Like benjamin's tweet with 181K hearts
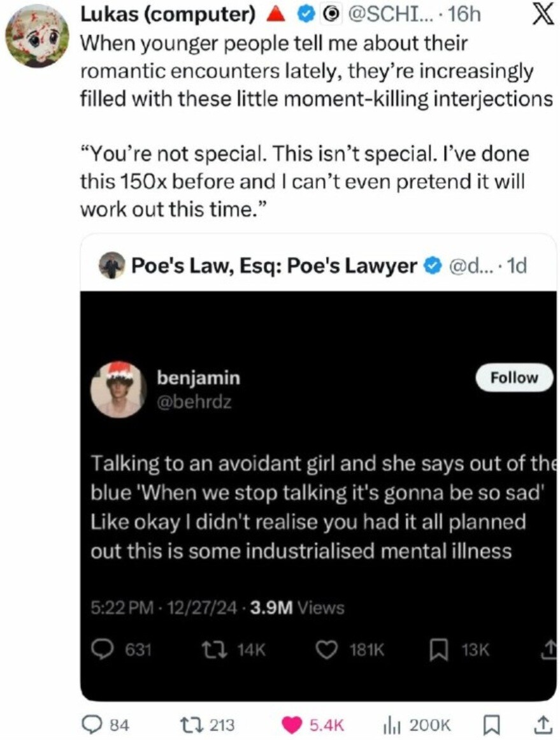 pyautogui.click(x=327, y=650)
